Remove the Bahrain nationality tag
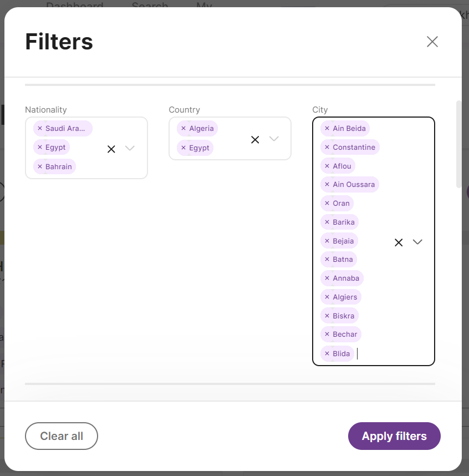Screen dimensions: 469x476 tap(39, 166)
